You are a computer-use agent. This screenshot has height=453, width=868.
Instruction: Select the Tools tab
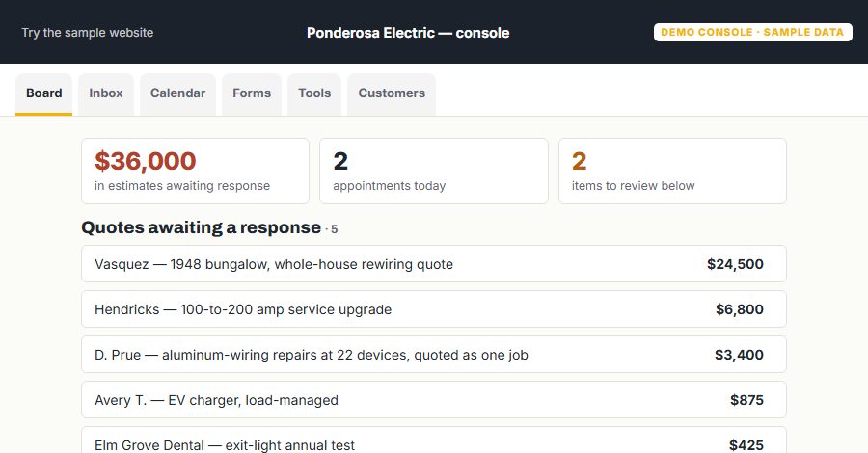click(314, 93)
